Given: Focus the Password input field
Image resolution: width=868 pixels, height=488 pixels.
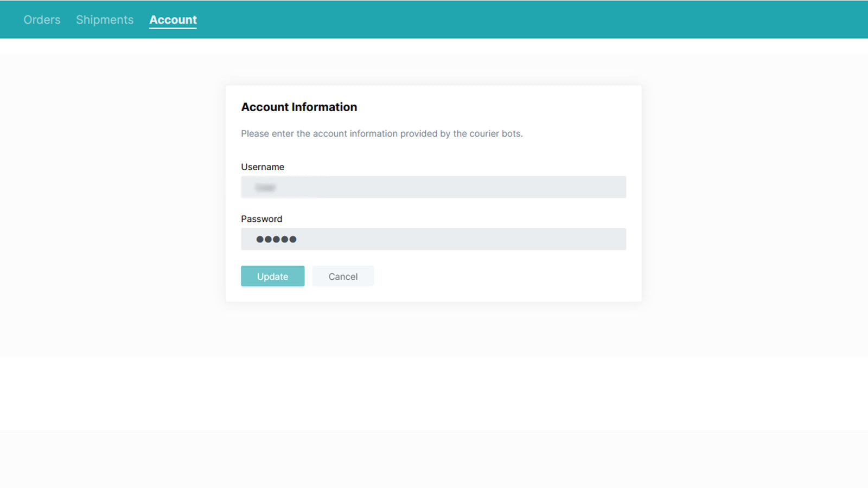Looking at the screenshot, I should [x=433, y=239].
